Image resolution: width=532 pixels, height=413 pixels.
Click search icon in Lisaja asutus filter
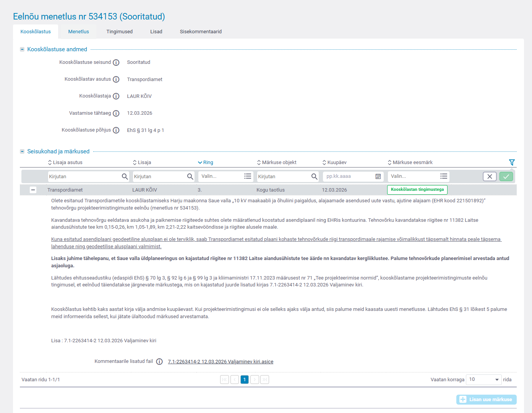125,177
